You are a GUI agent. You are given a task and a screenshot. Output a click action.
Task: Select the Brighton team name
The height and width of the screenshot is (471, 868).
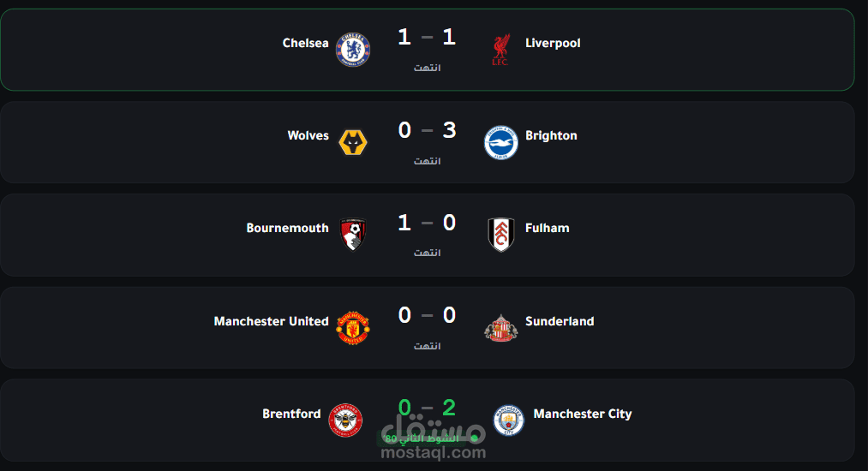click(551, 135)
